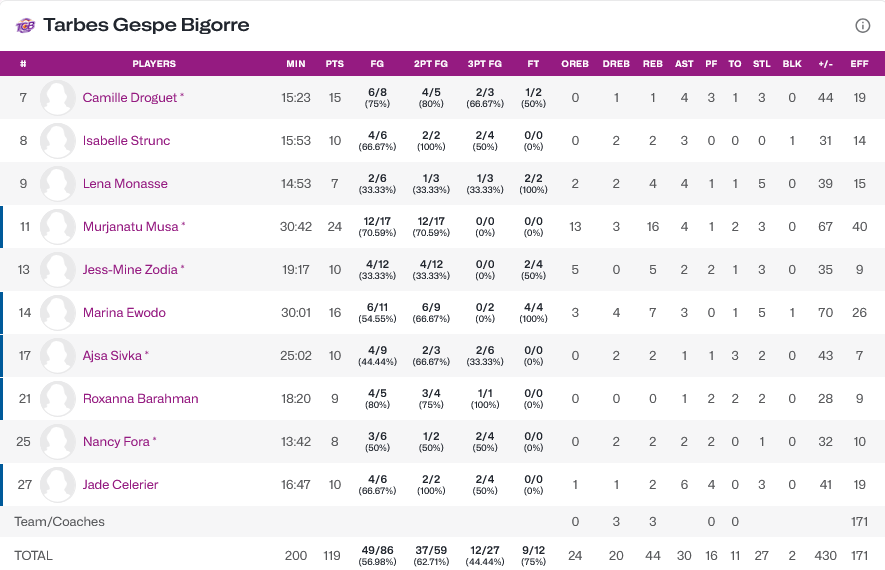The image size is (885, 570).
Task: Go to Ajsa Sivka's player profile
Action: (112, 356)
